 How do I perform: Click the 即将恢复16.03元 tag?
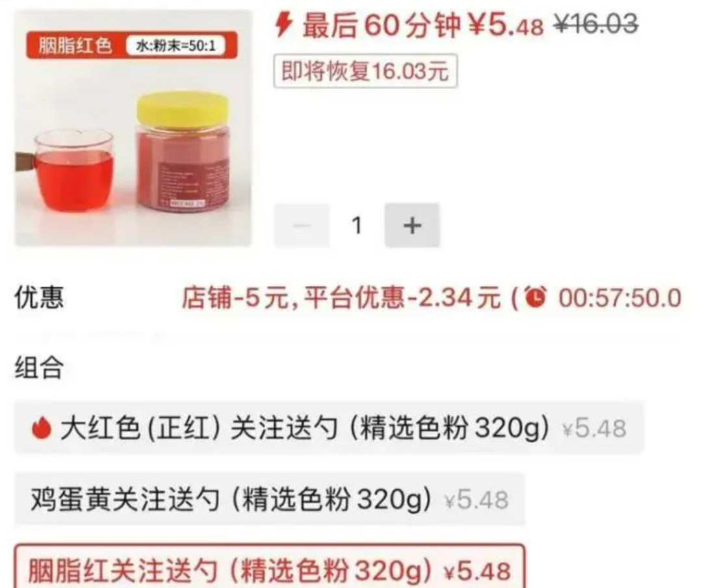point(365,71)
